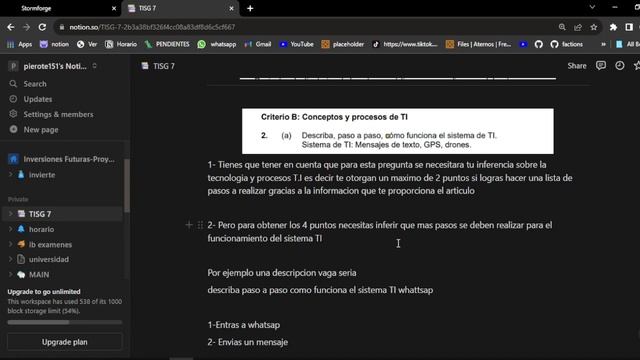This screenshot has height=360, width=640.
Task: Click the Criterio B image block
Action: pos(398,131)
